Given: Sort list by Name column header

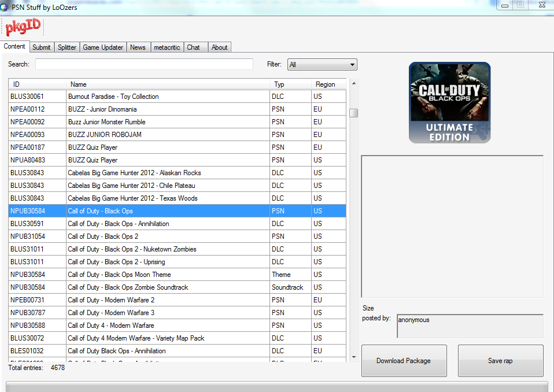Looking at the screenshot, I should click(168, 84).
